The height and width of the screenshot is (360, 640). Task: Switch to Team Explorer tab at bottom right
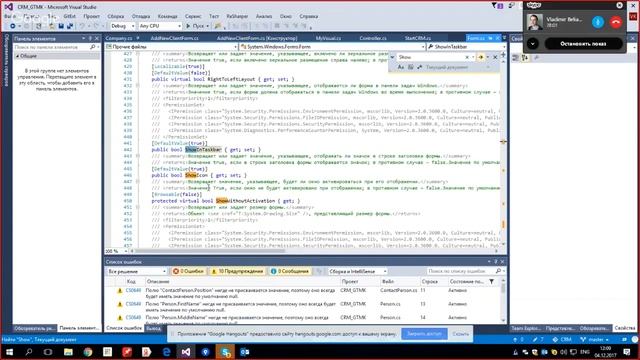(526, 328)
